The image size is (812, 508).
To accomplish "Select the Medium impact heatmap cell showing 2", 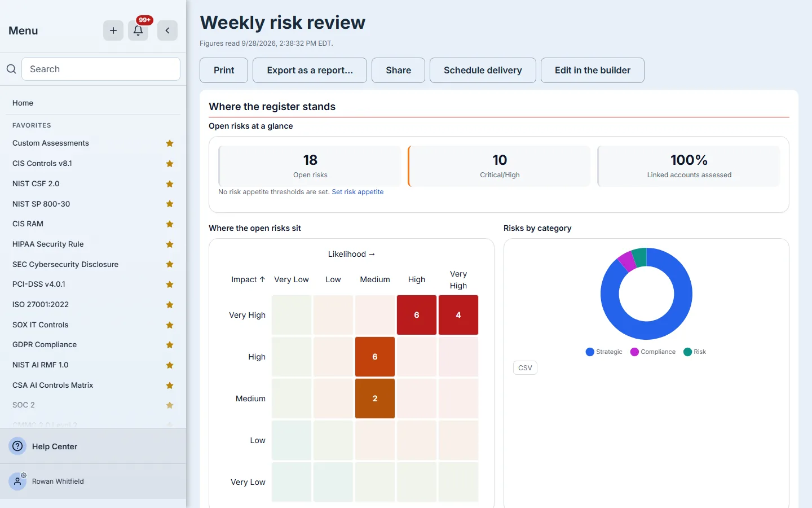I will (x=375, y=398).
